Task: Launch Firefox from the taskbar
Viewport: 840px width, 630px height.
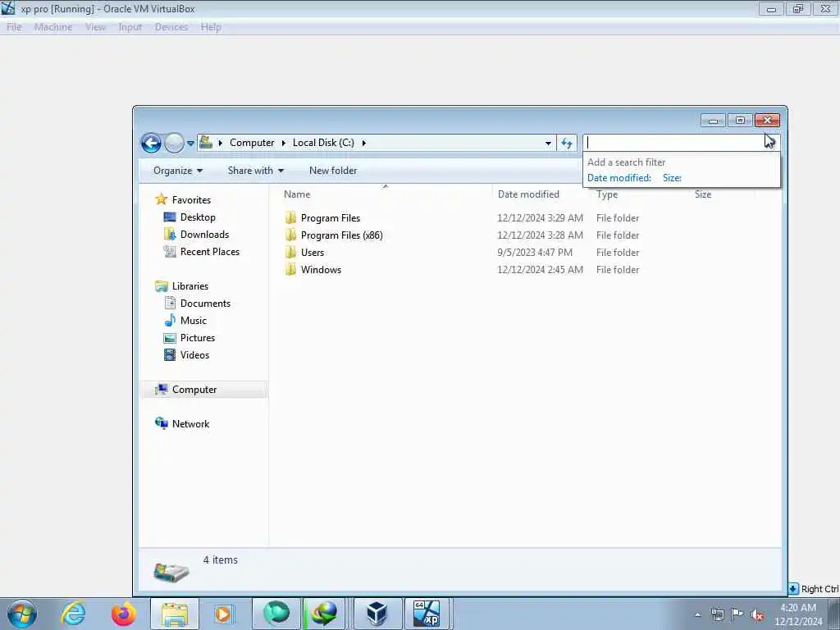Action: tap(123, 614)
